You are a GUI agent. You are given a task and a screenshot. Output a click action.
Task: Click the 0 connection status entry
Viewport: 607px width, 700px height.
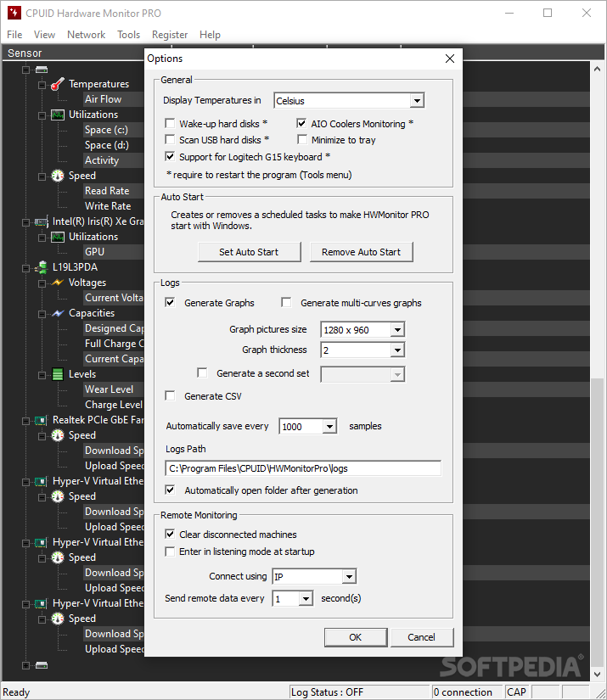(x=467, y=692)
